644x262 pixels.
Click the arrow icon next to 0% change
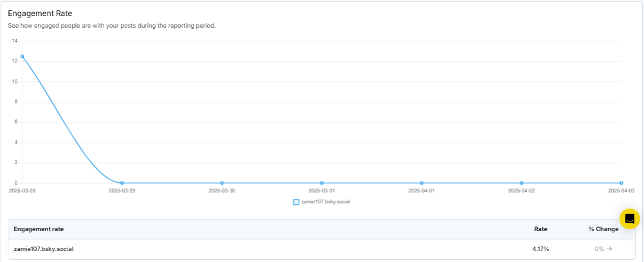(609, 249)
